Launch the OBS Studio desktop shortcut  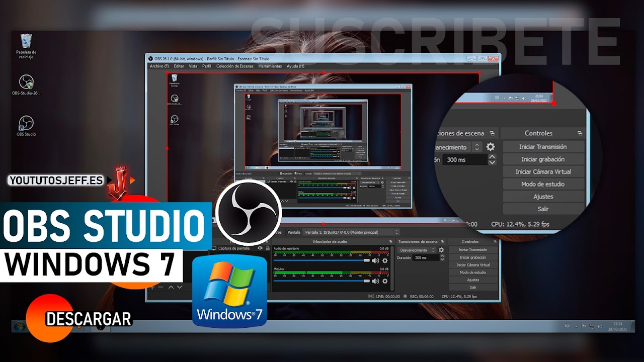tap(26, 126)
